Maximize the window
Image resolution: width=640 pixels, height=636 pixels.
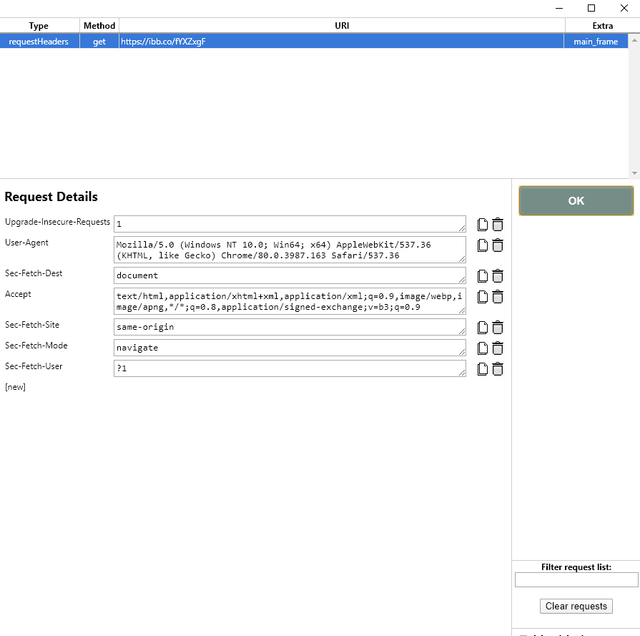click(x=591, y=8)
